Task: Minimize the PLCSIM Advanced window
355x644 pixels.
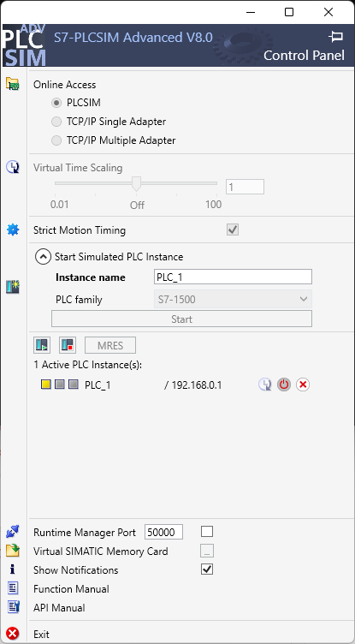Action: (251, 12)
